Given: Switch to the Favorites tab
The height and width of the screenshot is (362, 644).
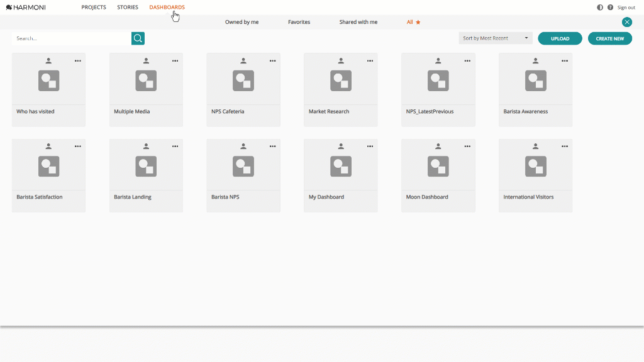Looking at the screenshot, I should tap(299, 22).
